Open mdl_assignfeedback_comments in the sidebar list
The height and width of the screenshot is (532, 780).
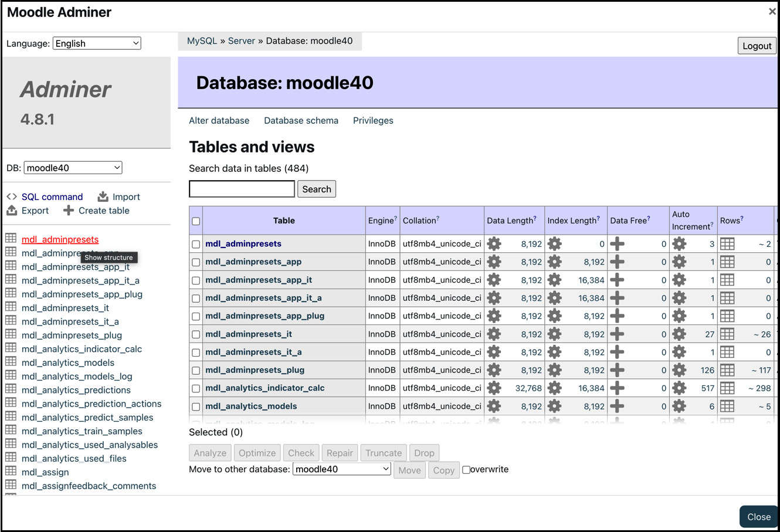pyautogui.click(x=89, y=486)
